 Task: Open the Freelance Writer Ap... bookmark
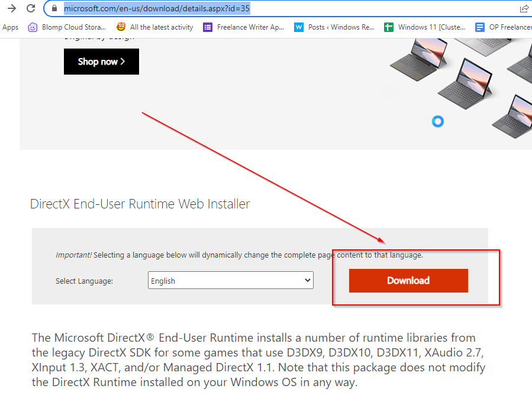click(x=244, y=27)
